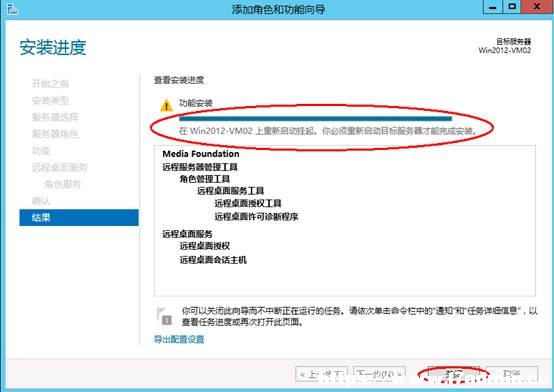Select 远程服务器管理工具 in the results list
554x392 pixels.
[x=200, y=167]
